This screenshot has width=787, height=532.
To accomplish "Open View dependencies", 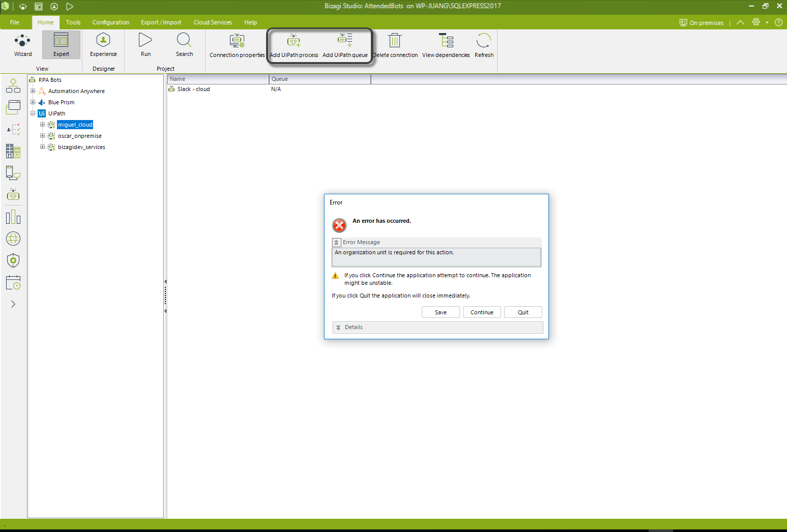I will pyautogui.click(x=446, y=46).
